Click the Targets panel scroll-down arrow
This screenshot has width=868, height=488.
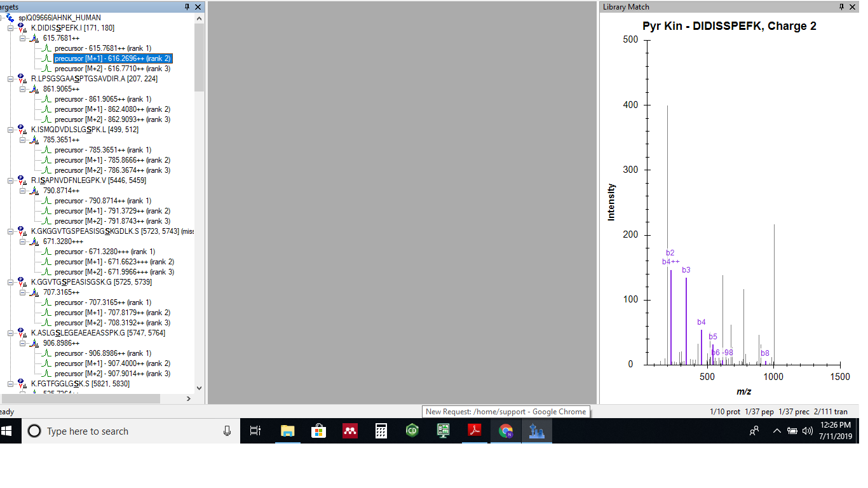[199, 388]
